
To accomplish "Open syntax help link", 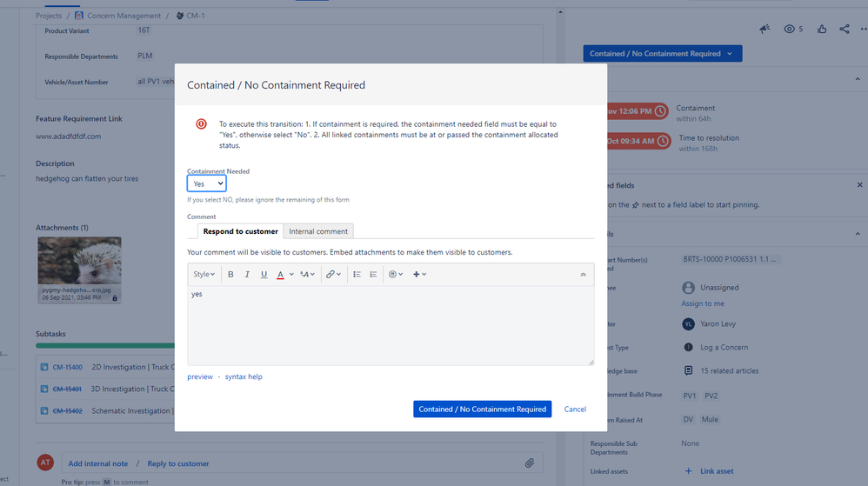I will click(x=244, y=376).
